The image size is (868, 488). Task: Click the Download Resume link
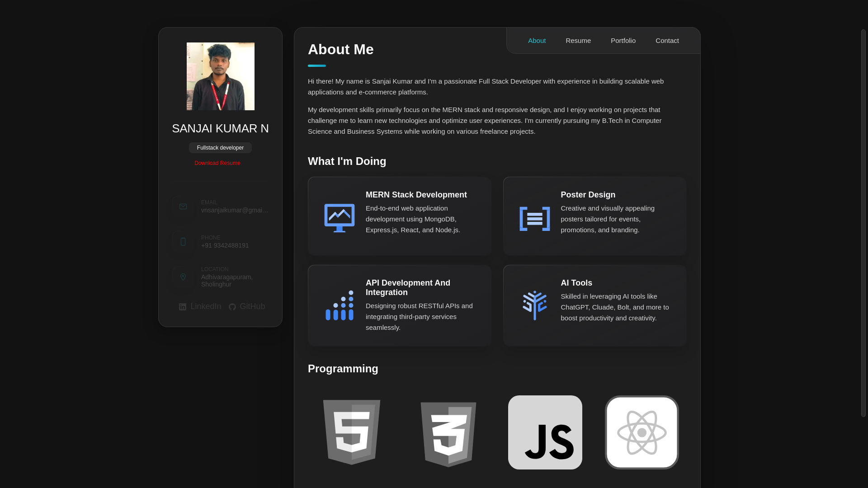(x=217, y=163)
